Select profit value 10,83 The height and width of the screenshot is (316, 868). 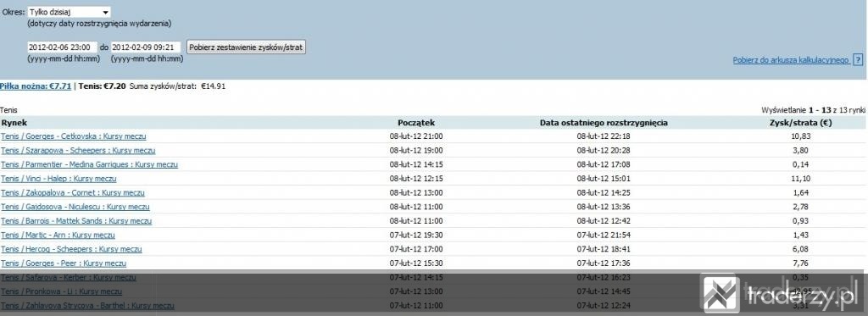pos(800,136)
